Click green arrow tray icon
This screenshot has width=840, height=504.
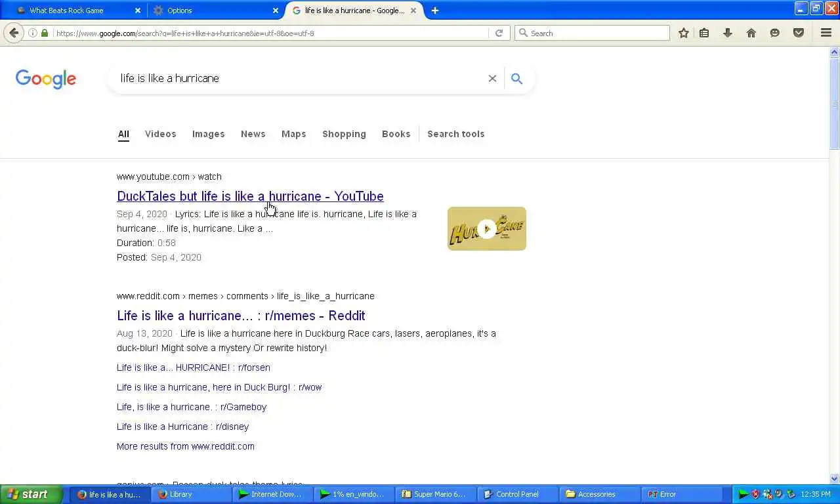tap(743, 494)
